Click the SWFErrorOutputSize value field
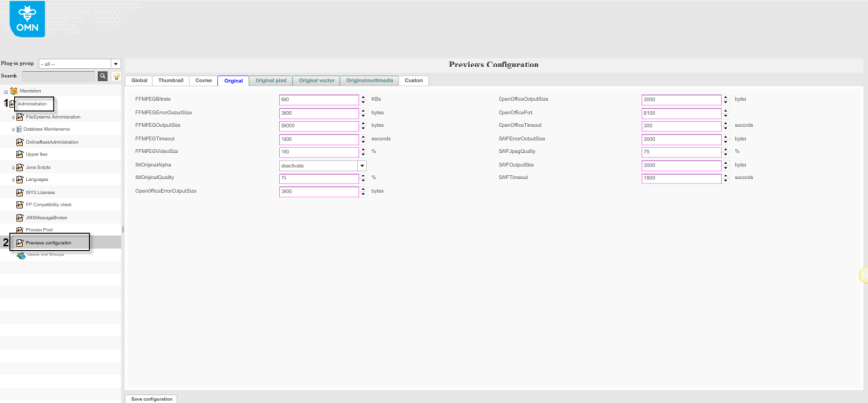The image size is (868, 403). pos(682,139)
